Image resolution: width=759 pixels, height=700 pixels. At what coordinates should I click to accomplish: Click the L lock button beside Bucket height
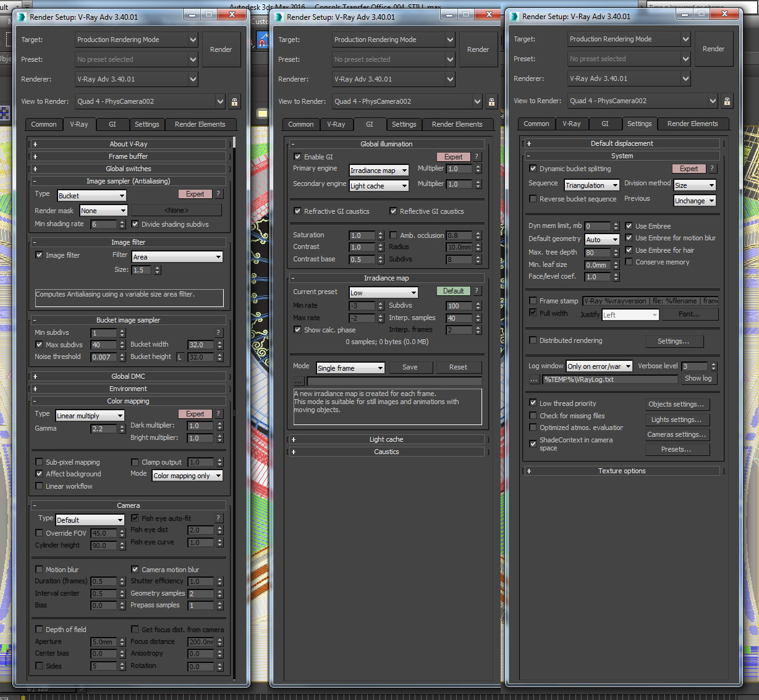tap(180, 357)
